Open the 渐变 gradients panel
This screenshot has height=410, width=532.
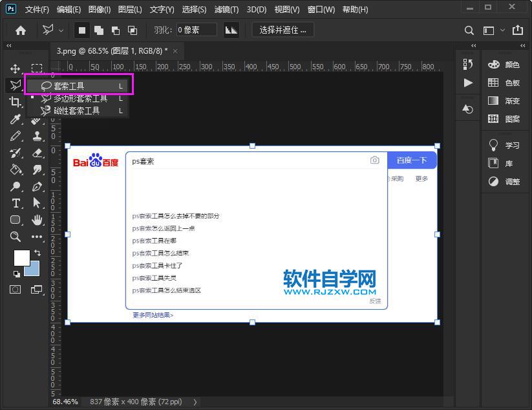(511, 100)
